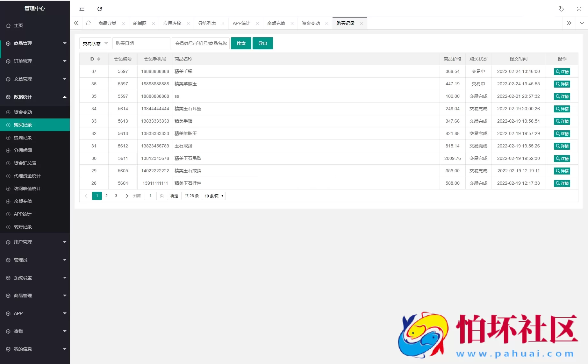Click the 导出 export button
588x364 pixels.
tap(262, 43)
